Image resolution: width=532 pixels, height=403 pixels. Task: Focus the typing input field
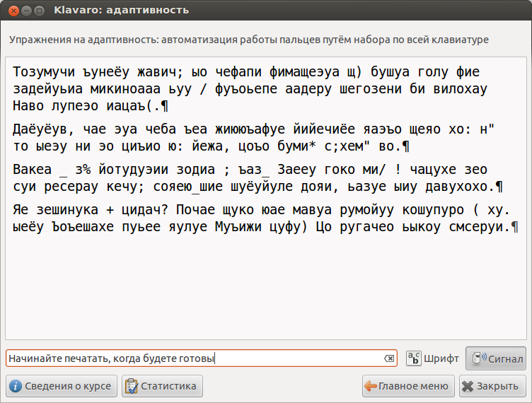pos(201,358)
